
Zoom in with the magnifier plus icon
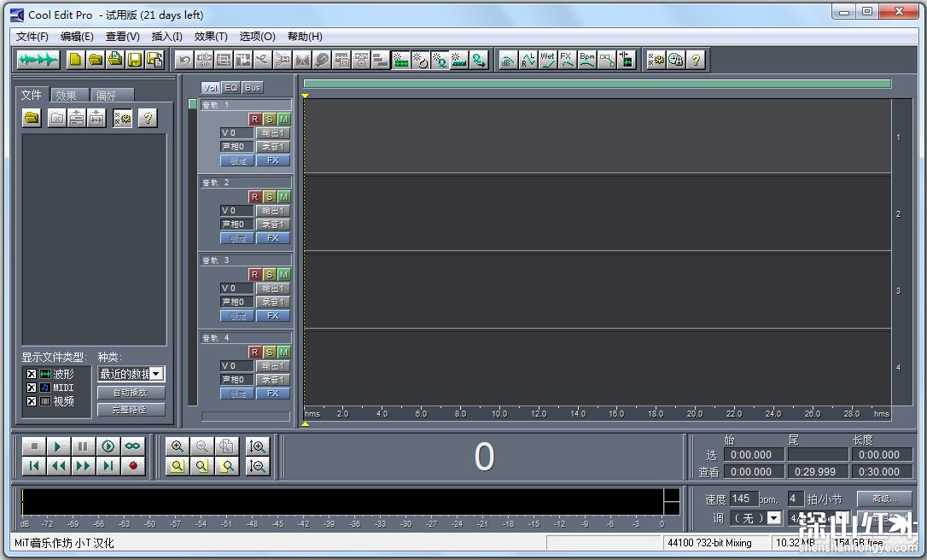pyautogui.click(x=178, y=446)
